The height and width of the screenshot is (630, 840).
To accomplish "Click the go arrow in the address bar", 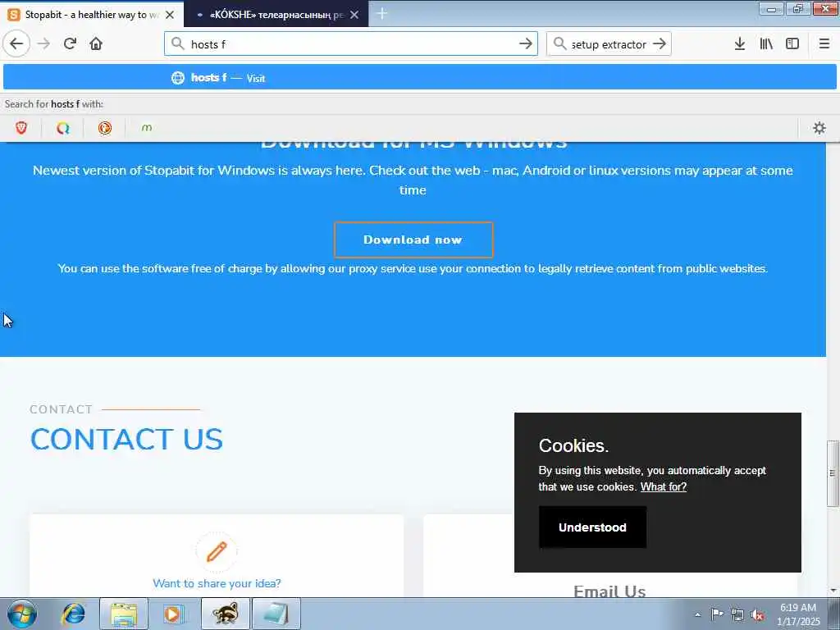I will pos(526,44).
